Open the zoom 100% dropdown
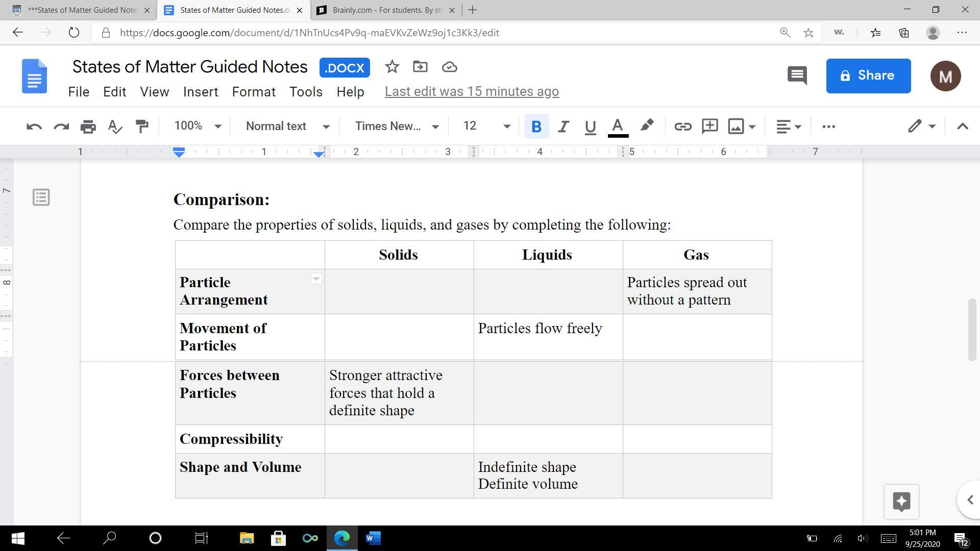Image resolution: width=980 pixels, height=551 pixels. (198, 127)
